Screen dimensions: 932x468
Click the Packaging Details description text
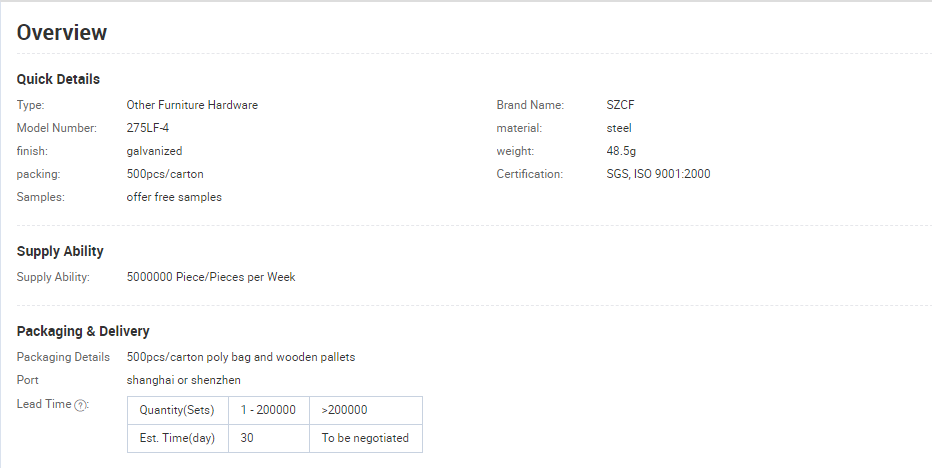coord(241,357)
